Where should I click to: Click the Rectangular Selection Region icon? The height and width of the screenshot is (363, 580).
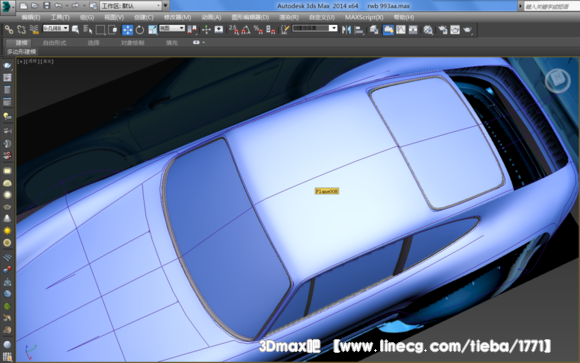(x=100, y=30)
